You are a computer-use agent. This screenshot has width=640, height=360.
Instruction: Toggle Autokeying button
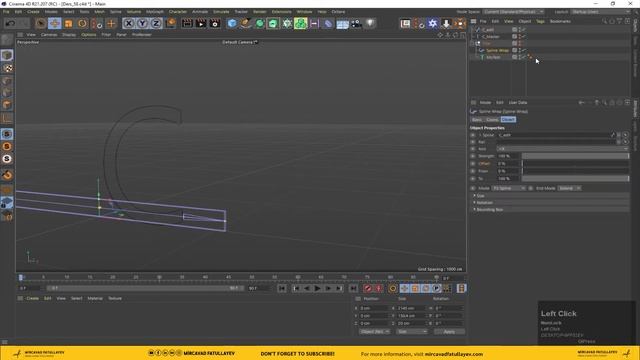pyautogui.click(x=378, y=289)
